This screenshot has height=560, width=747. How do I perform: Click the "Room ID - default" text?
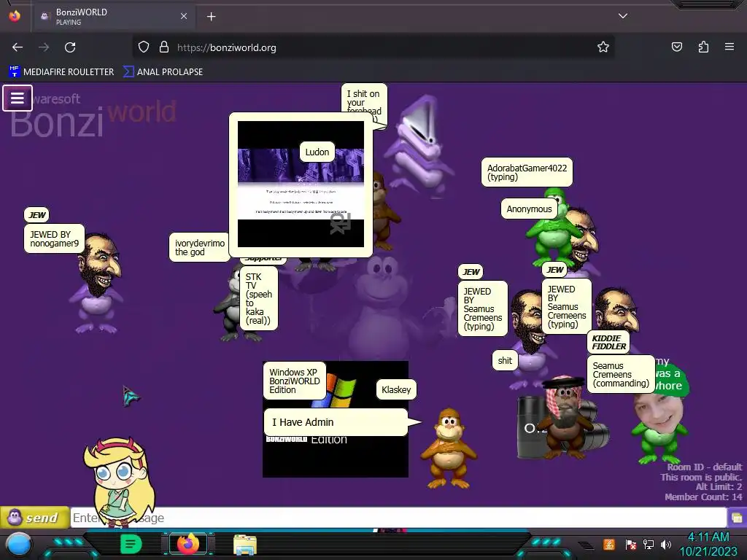[x=704, y=467]
